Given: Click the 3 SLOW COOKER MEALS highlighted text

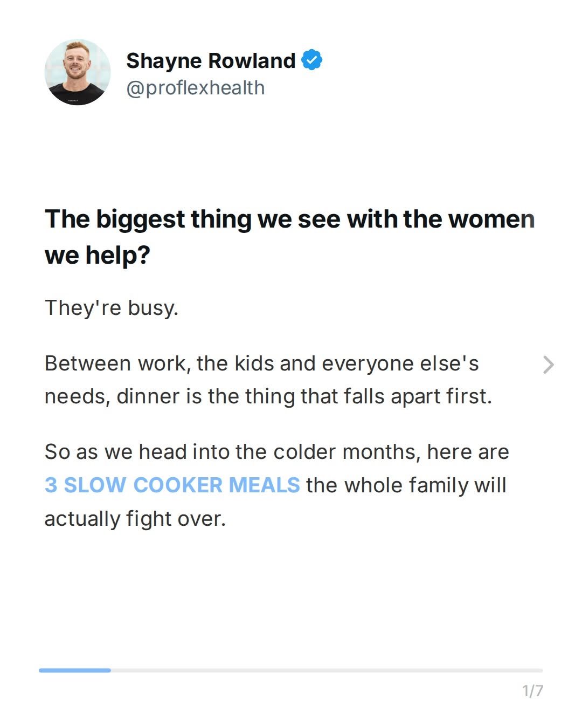Looking at the screenshot, I should (x=172, y=485).
